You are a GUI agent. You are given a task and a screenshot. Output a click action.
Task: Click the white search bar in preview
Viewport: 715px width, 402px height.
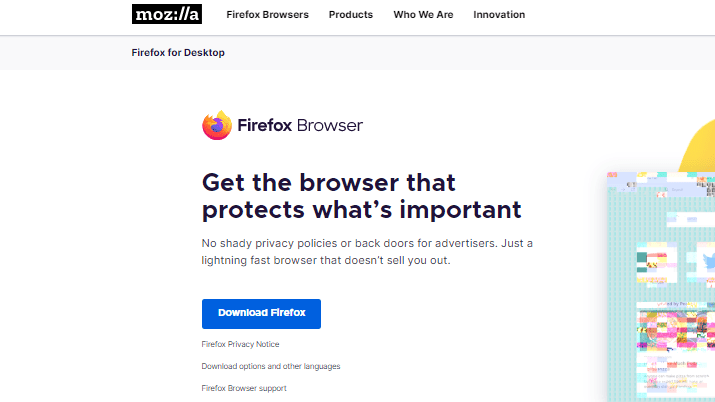690,219
